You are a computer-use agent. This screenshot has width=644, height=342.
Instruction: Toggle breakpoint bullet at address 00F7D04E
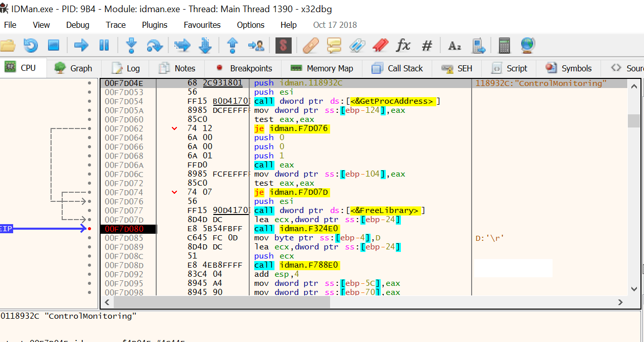(x=89, y=83)
